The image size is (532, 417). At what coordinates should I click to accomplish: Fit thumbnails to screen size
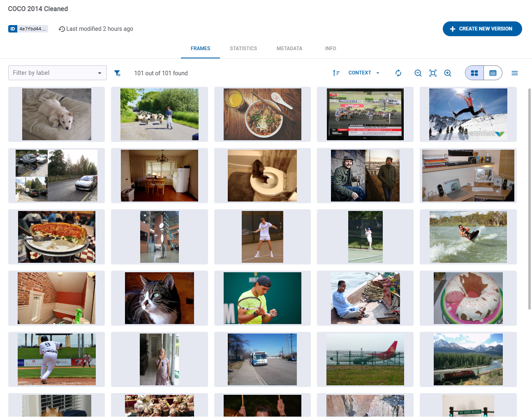point(433,73)
